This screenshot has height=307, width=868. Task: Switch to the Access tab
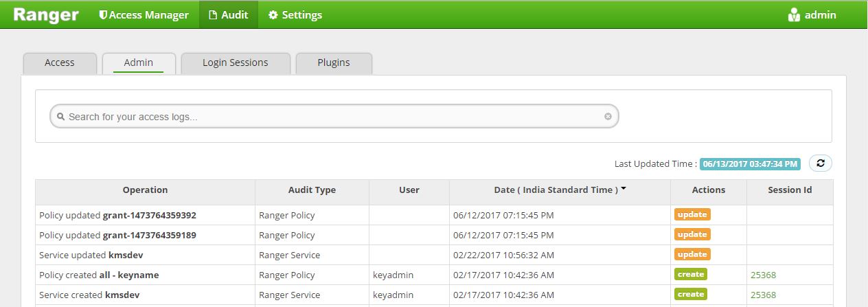[60, 62]
